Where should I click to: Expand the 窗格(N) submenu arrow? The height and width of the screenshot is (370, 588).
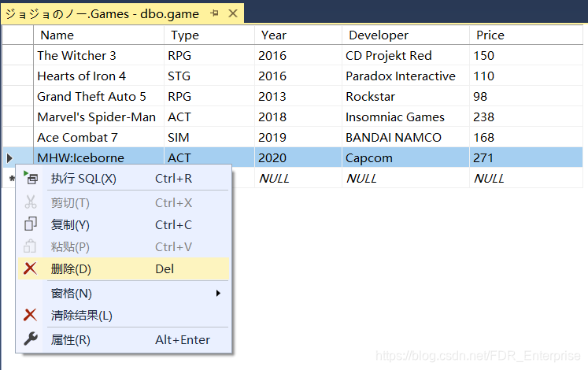[x=218, y=293]
